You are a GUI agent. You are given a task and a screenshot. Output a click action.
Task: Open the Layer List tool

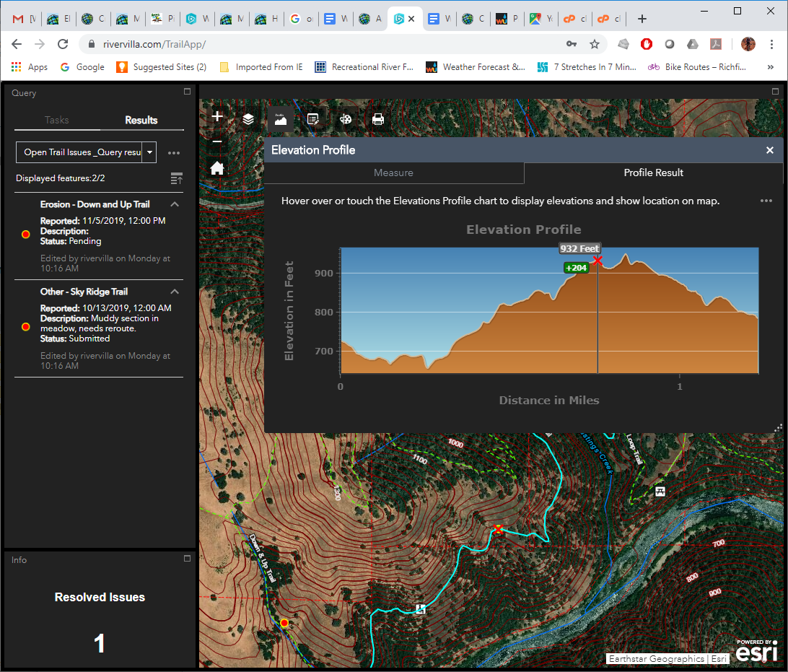[x=248, y=120]
